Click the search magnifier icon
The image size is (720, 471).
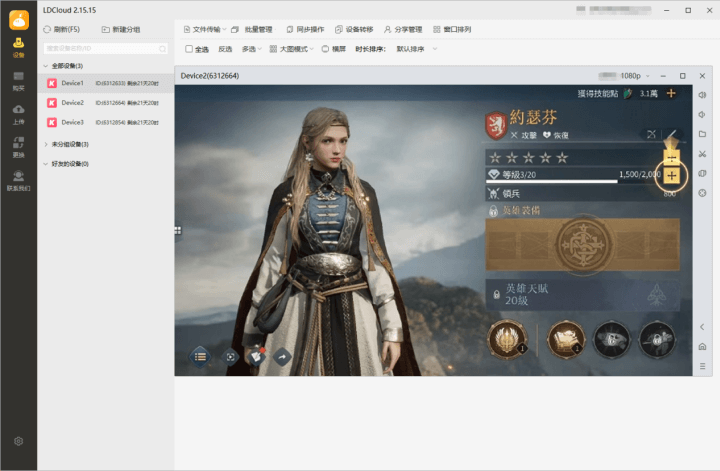(x=163, y=49)
